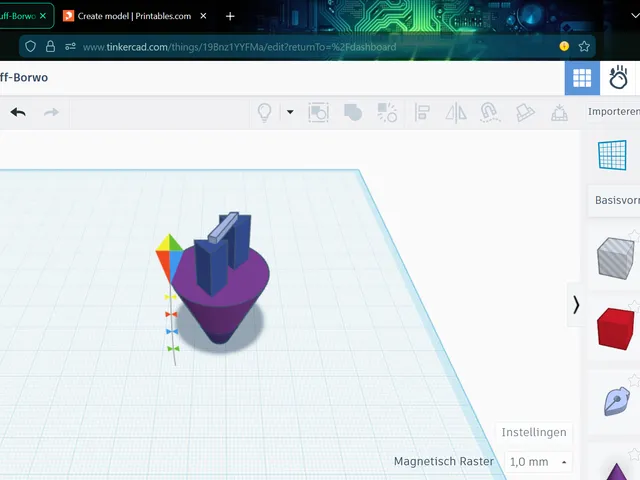Open the Magnetisch Raster 1,0 mm dropdown

pyautogui.click(x=538, y=462)
